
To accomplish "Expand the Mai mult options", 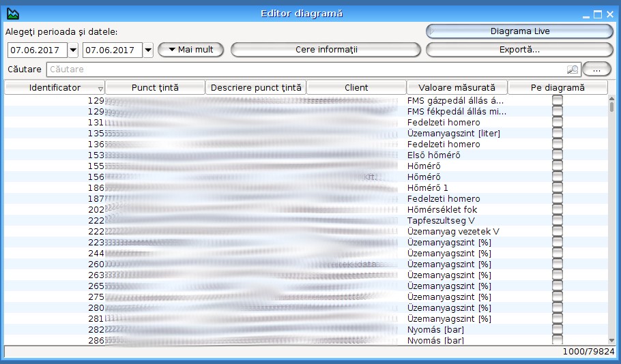I will point(191,50).
